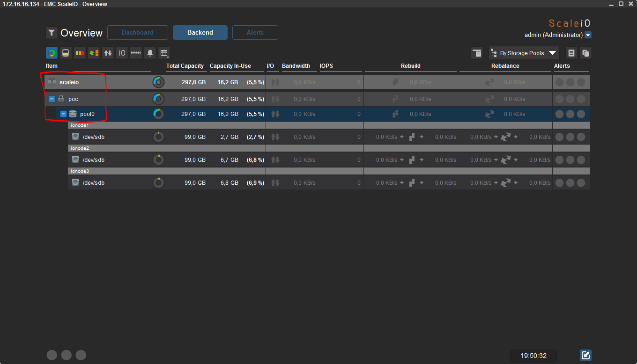
Task: Switch to the Alerts tab
Action: coord(255,33)
